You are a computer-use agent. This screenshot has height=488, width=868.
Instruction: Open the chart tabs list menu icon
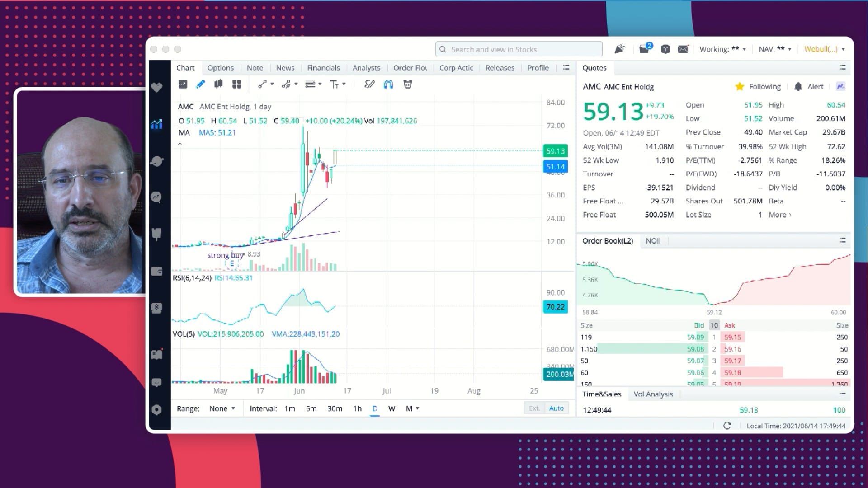click(566, 67)
